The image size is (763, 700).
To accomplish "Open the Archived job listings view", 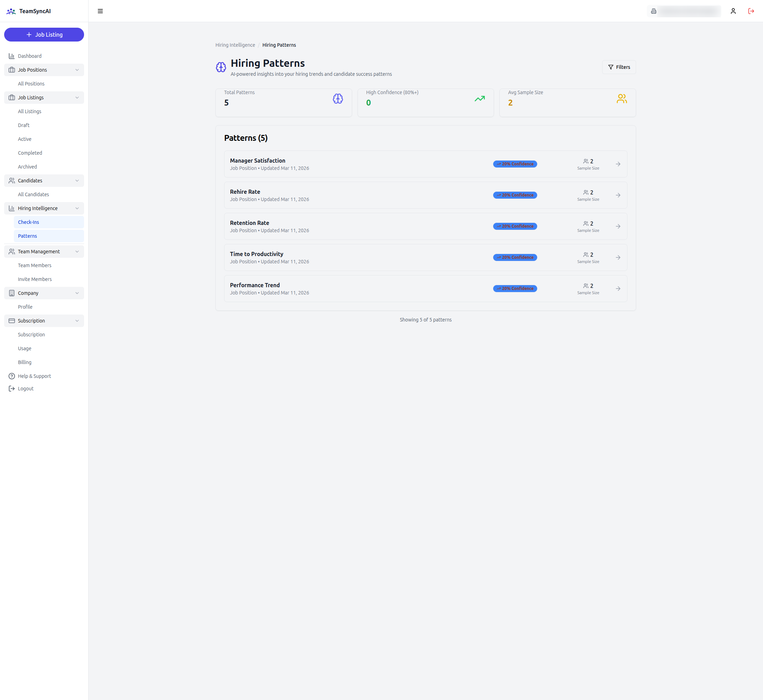I will pyautogui.click(x=27, y=166).
